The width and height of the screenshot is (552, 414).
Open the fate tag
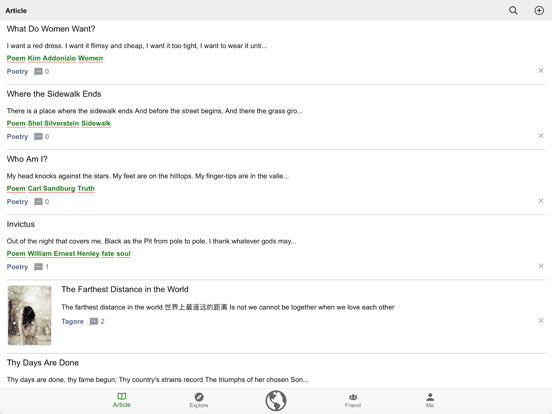108,254
